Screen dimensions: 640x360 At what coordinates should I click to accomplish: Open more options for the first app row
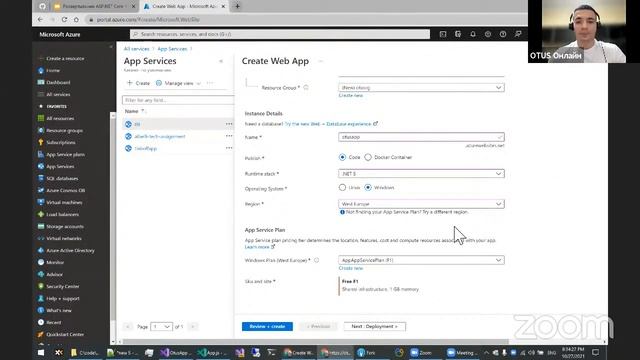pos(229,124)
